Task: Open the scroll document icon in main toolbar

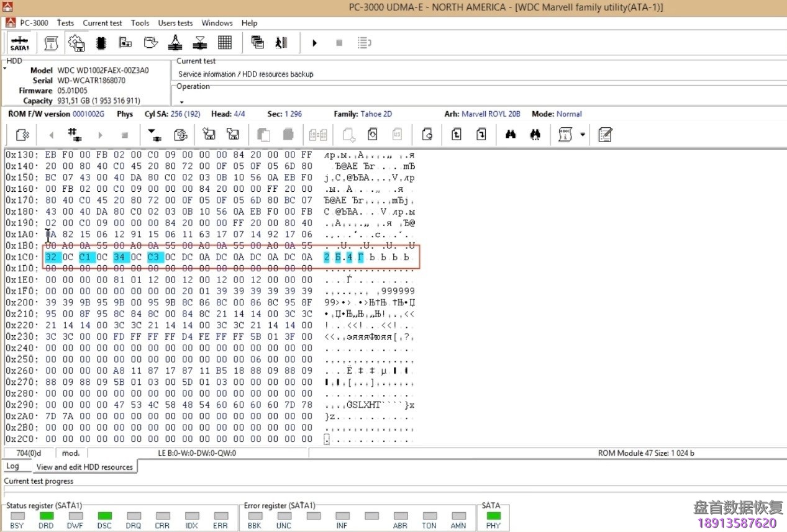Action: coord(52,43)
